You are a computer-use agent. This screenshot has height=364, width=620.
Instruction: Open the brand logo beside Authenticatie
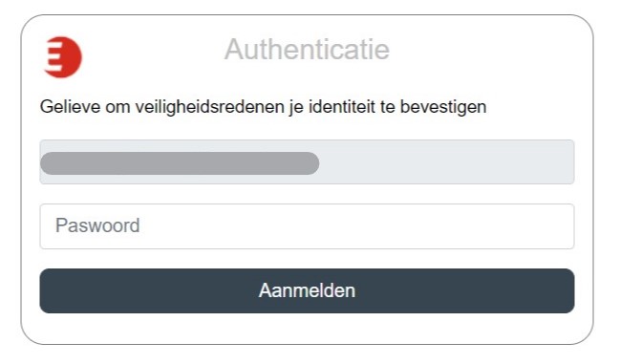(x=62, y=57)
